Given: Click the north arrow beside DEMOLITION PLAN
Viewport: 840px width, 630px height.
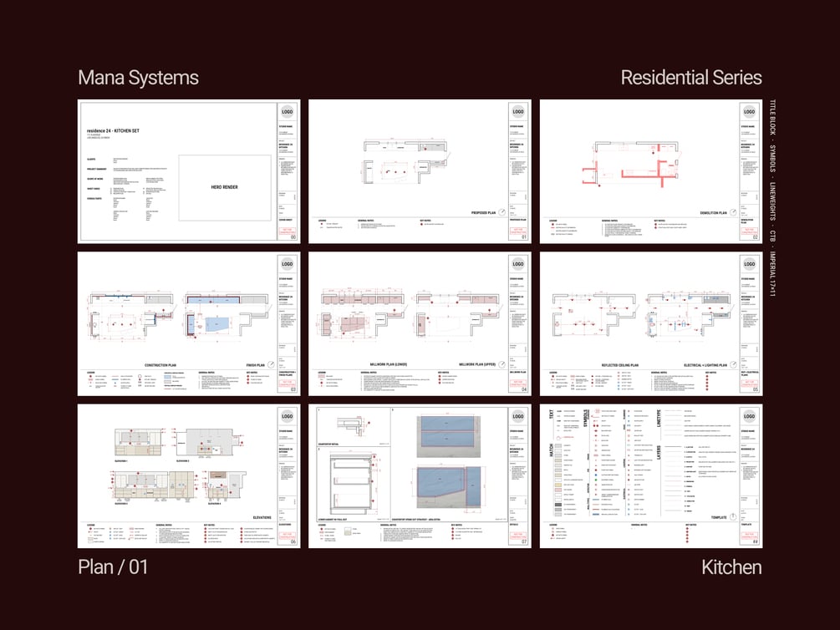Looking at the screenshot, I should (x=733, y=212).
